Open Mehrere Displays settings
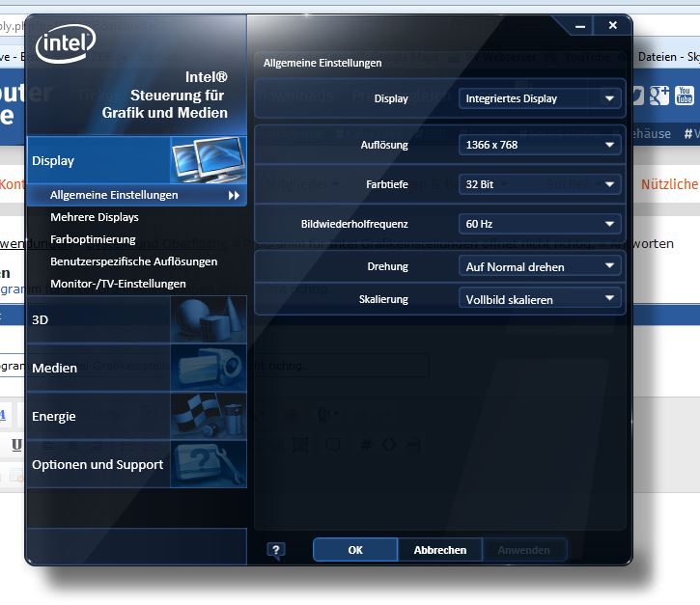 pyautogui.click(x=95, y=217)
